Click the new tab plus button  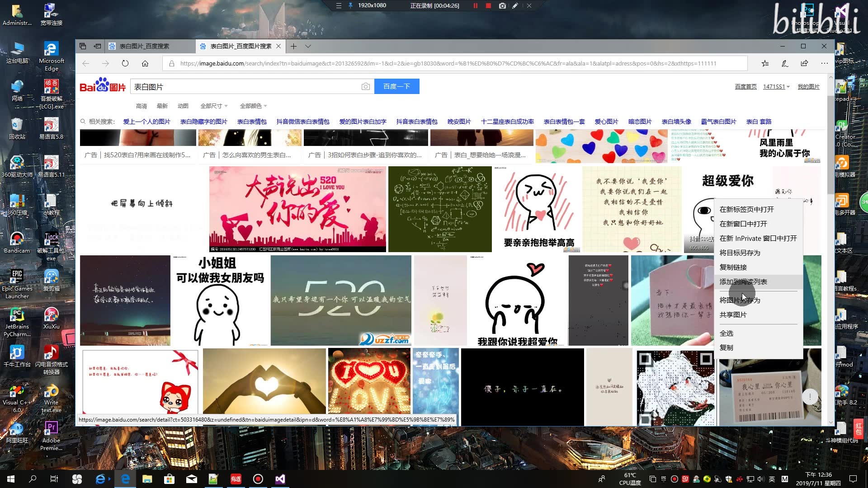293,46
